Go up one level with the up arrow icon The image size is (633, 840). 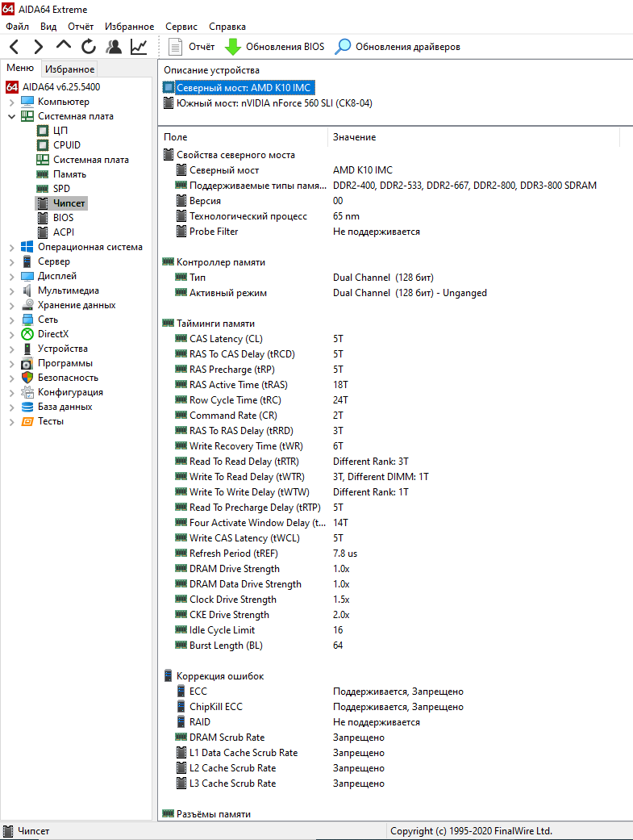(x=64, y=45)
